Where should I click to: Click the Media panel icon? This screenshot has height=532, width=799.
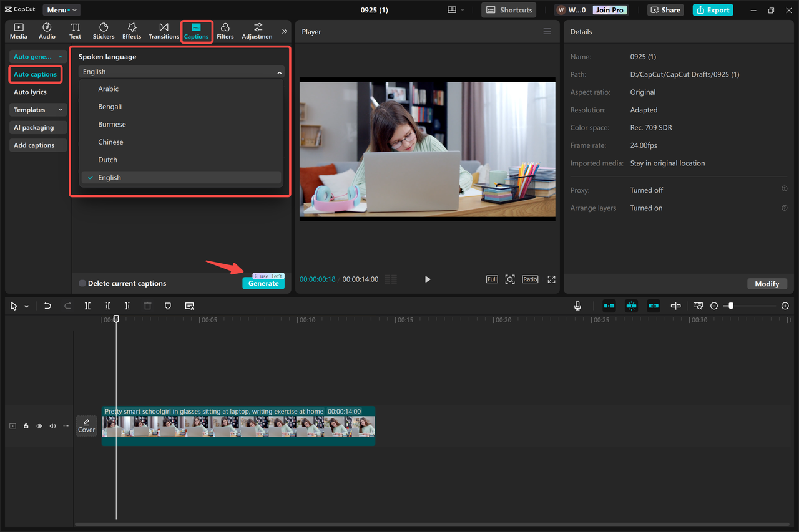[x=18, y=31]
